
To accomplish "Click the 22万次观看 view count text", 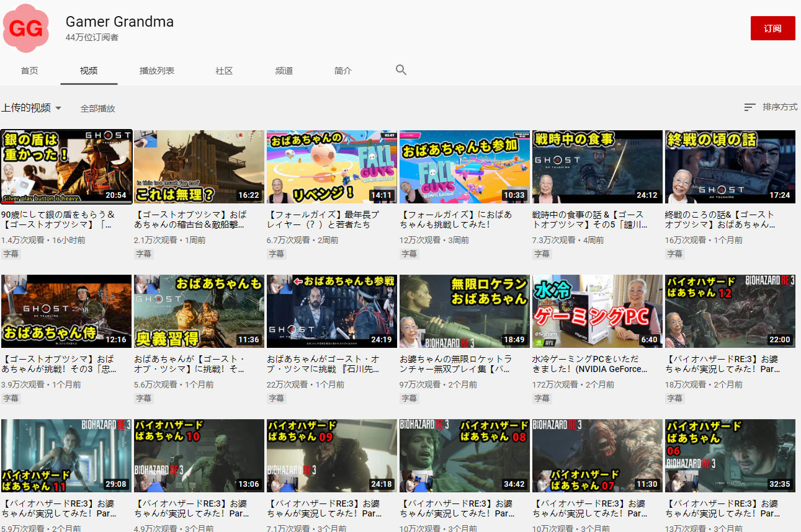I will tap(288, 385).
